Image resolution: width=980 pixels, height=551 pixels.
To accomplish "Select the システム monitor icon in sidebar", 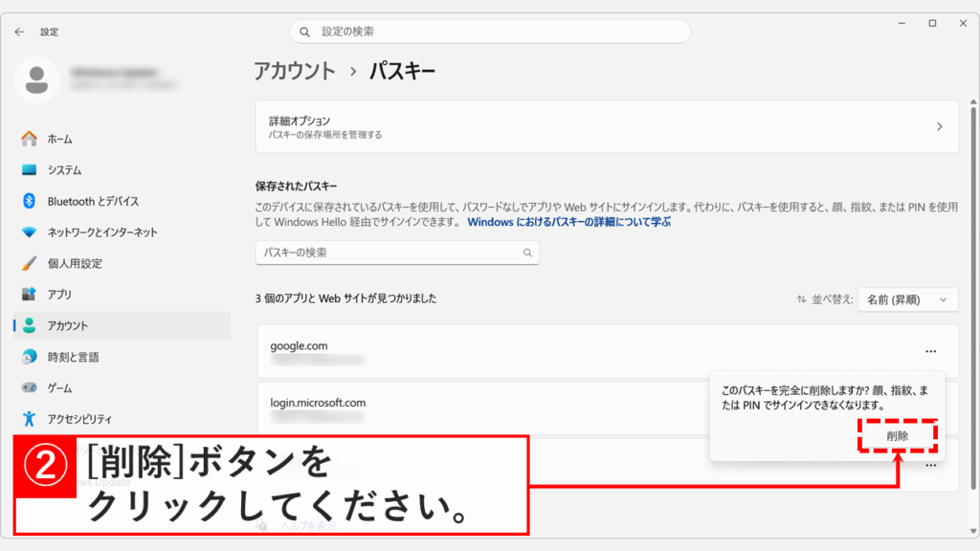I will pyautogui.click(x=31, y=168).
